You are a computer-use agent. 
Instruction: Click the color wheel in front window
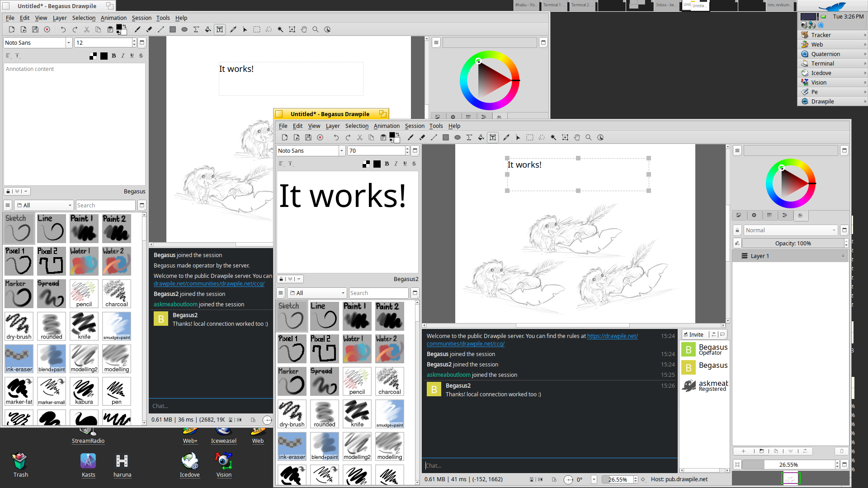790,183
